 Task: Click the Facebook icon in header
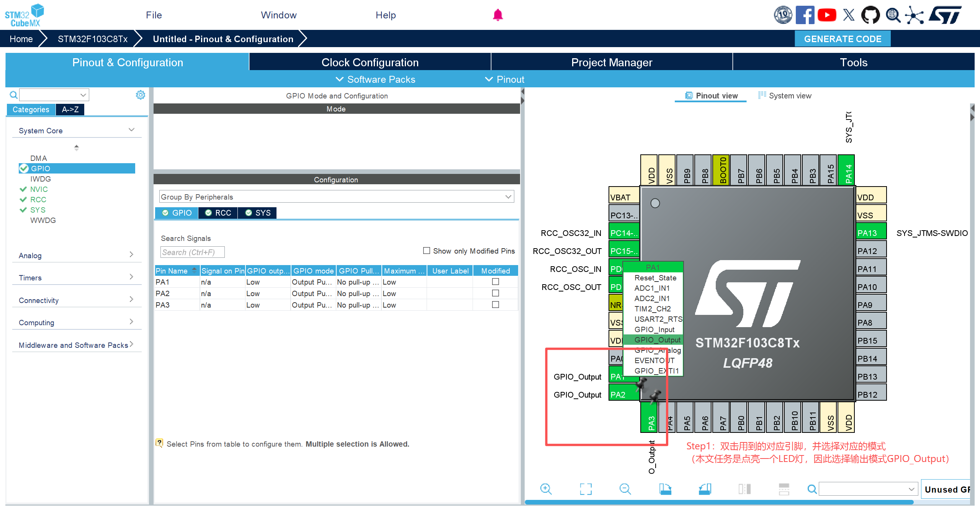(805, 15)
